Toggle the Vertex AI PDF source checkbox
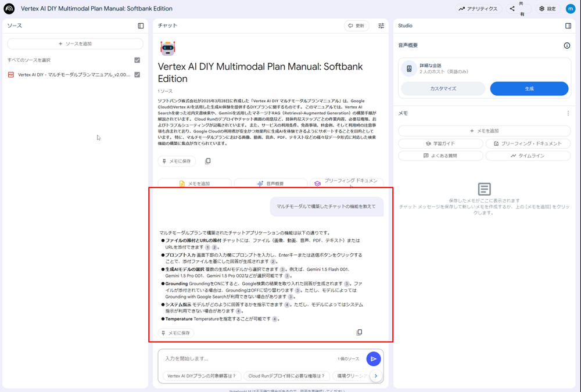Image resolution: width=581 pixels, height=392 pixels. click(x=137, y=74)
